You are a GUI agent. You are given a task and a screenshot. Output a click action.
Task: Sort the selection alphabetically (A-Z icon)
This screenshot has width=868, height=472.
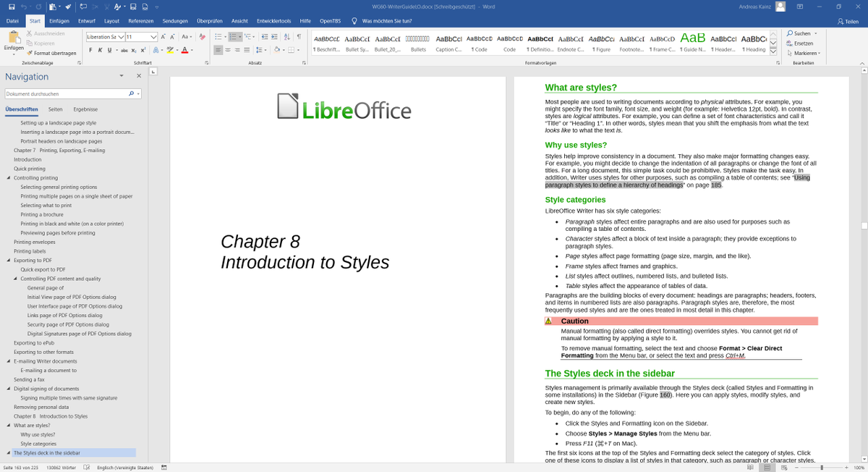(x=287, y=36)
